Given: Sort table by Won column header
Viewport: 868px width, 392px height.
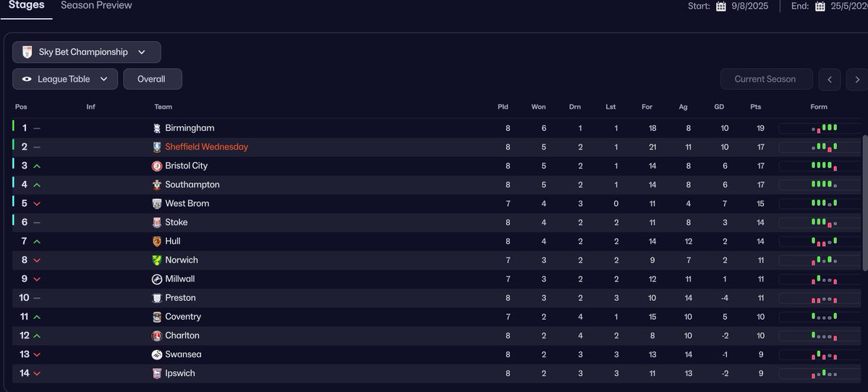Looking at the screenshot, I should pyautogui.click(x=539, y=107).
